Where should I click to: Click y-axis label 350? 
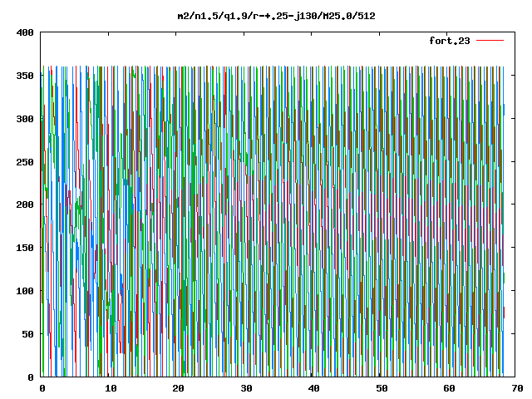point(25,76)
